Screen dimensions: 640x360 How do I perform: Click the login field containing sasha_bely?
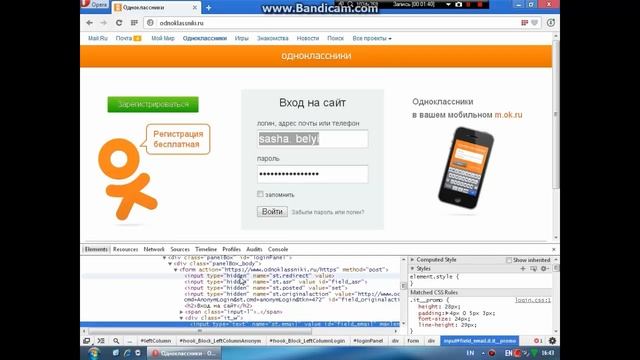click(313, 139)
